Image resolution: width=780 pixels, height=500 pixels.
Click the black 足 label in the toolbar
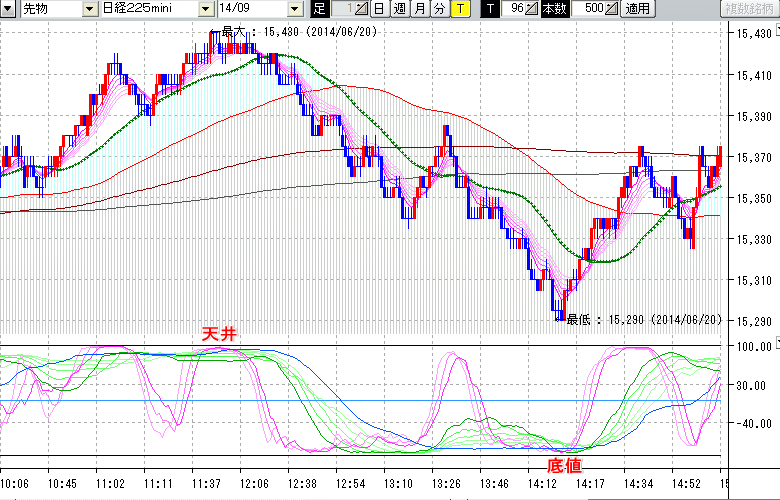pyautogui.click(x=319, y=9)
